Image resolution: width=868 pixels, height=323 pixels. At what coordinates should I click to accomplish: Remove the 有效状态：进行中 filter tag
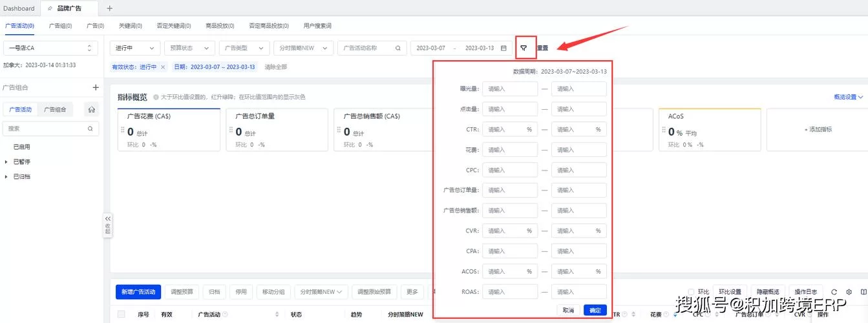(163, 67)
